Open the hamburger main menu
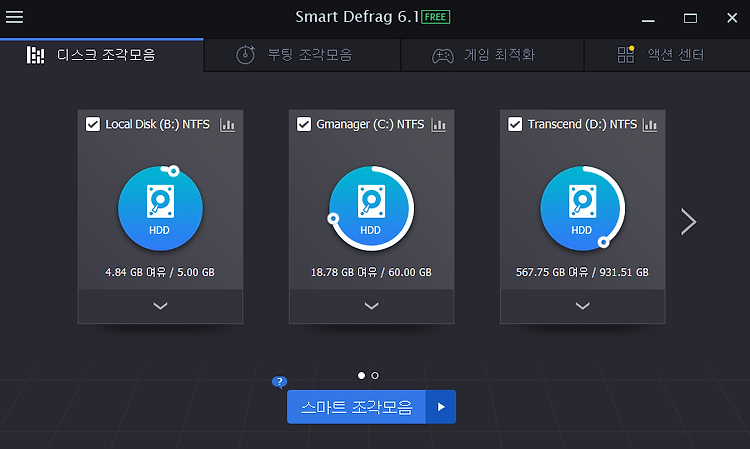Screen dimensions: 750x449 14,17
